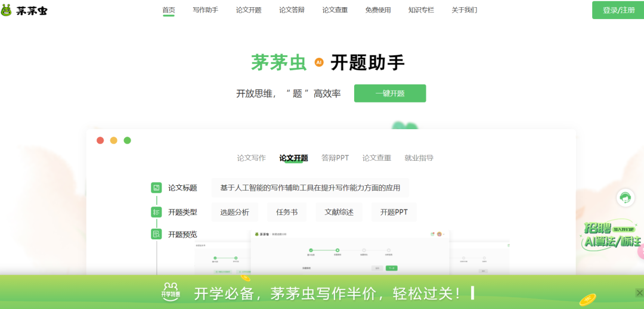
Task: Open the 招聘 AI算法/标注 recruitment badge
Action: 611,235
